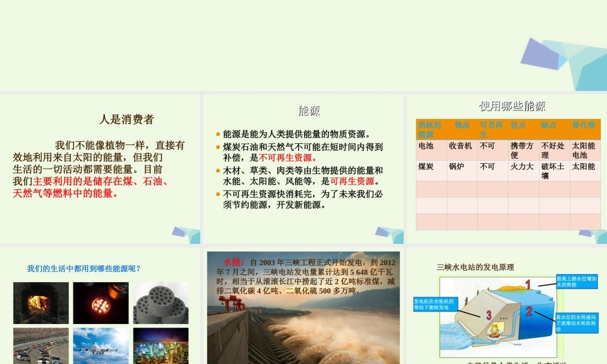Select the 不可 cell in 电池 row
Screen dimensions: 607x364
click(x=493, y=150)
